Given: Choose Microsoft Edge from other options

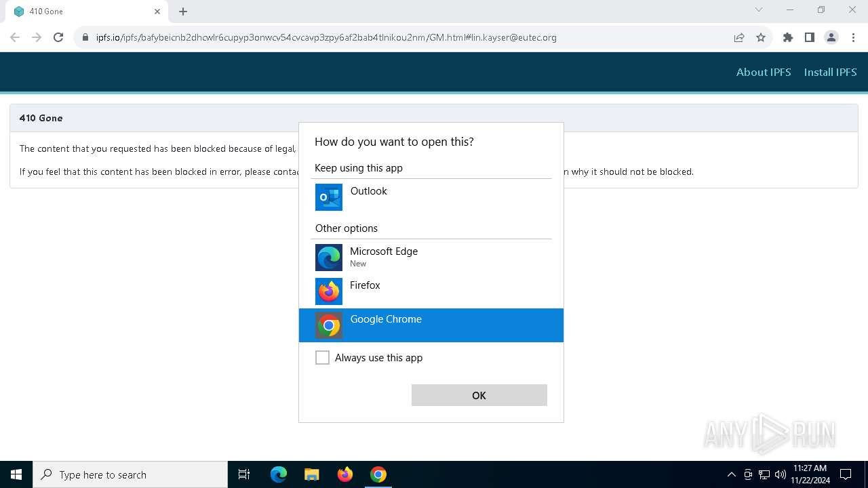Looking at the screenshot, I should point(431,258).
